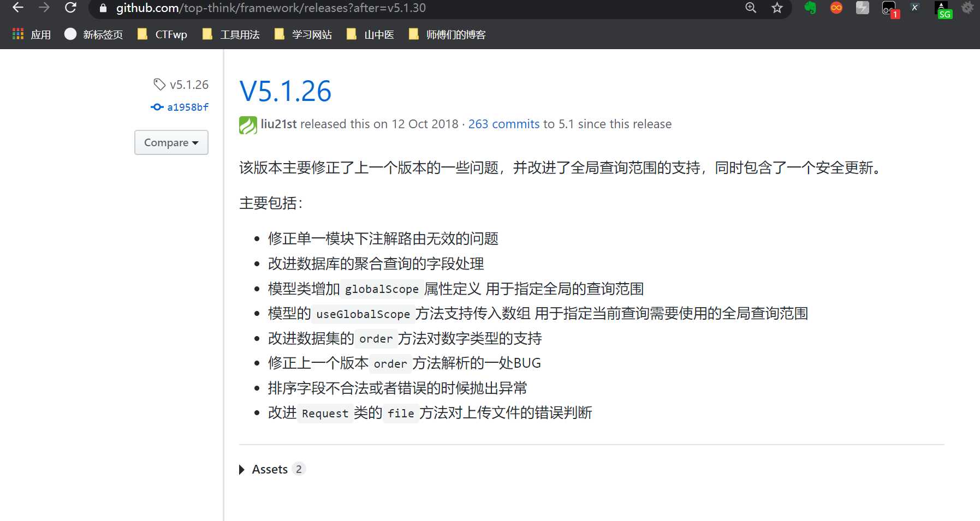View the 263 commits link
The image size is (980, 521).
coord(504,124)
